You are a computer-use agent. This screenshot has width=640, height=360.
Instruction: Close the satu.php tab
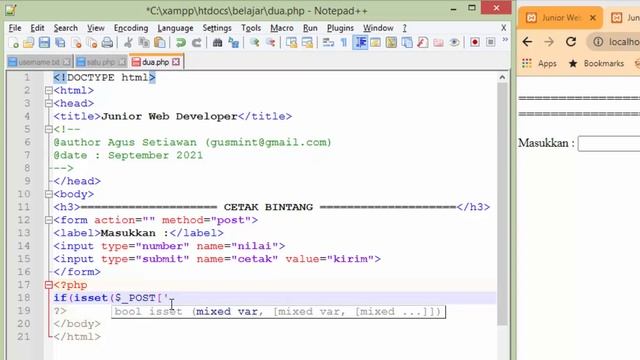point(122,62)
